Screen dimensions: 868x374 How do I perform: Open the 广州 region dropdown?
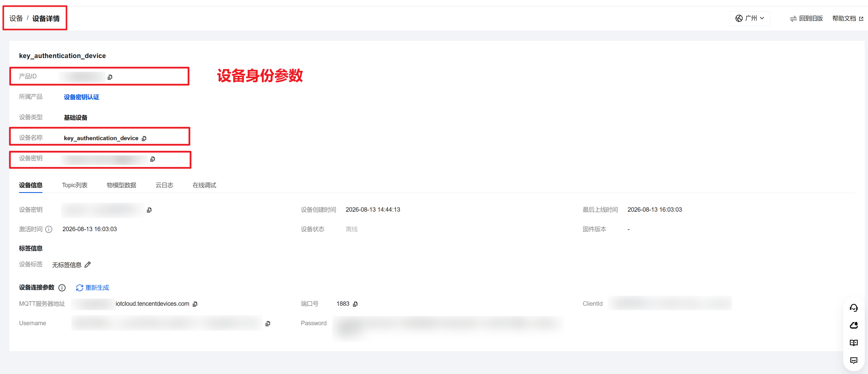(x=750, y=18)
